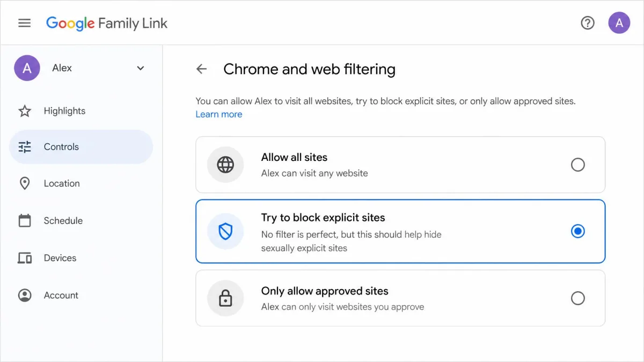Click the globe icon for Allow all sites
Screen dimensions: 644x362
click(225, 165)
